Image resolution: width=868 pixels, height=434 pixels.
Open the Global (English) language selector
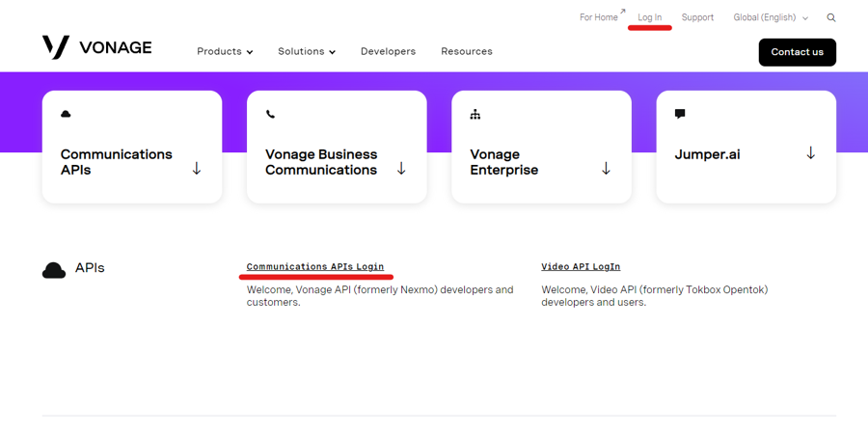click(770, 17)
